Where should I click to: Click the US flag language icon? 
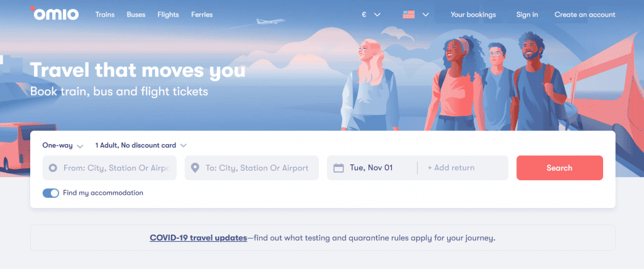pyautogui.click(x=409, y=14)
